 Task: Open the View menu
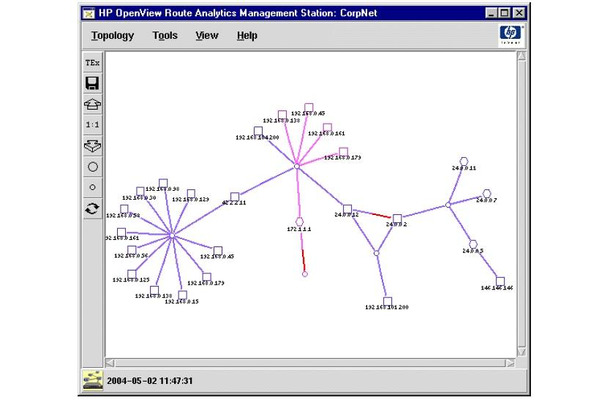point(207,35)
